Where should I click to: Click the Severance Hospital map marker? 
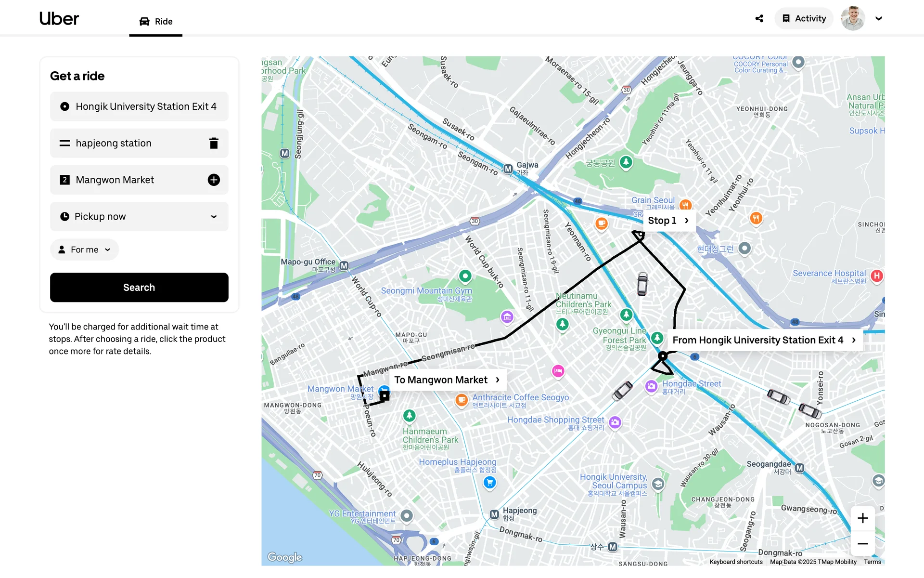[x=877, y=276]
